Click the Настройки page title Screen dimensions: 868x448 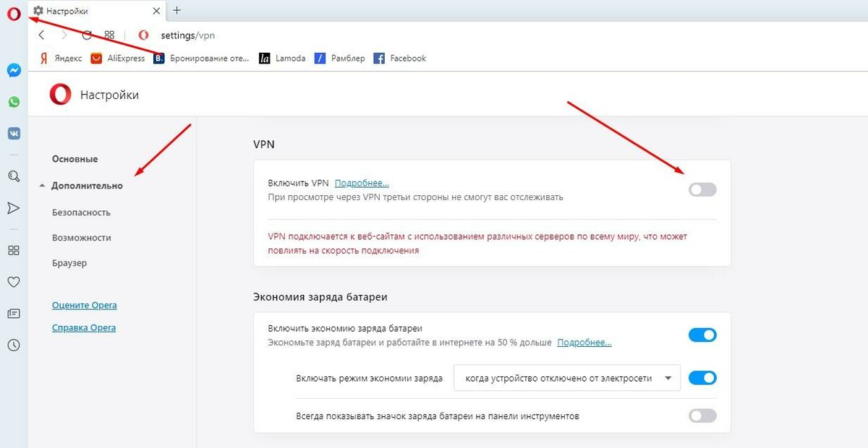pyautogui.click(x=109, y=95)
